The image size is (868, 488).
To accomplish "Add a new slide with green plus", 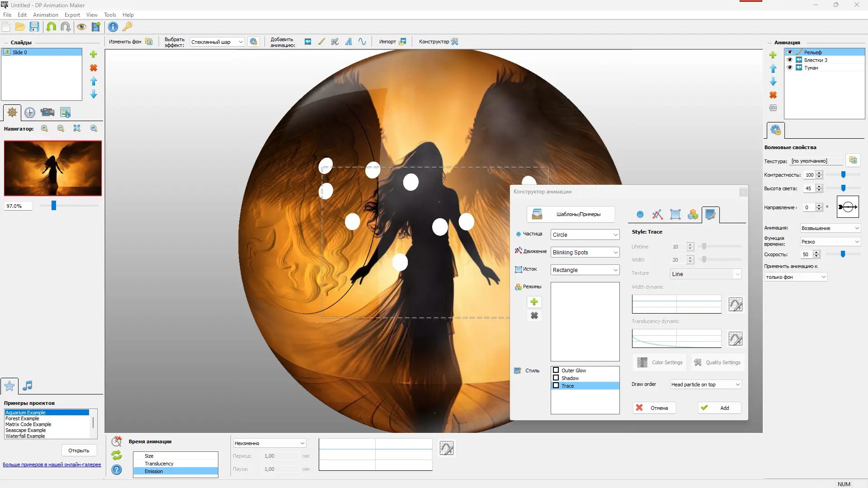I will point(94,54).
